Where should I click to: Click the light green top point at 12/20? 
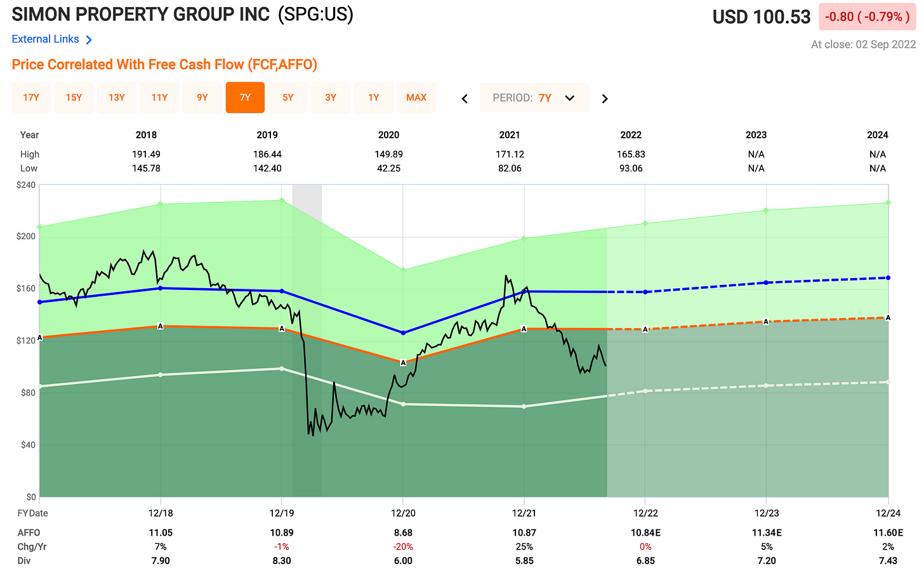pos(403,270)
